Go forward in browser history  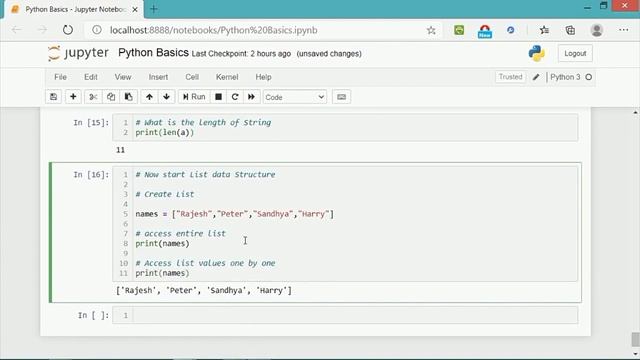click(x=42, y=30)
